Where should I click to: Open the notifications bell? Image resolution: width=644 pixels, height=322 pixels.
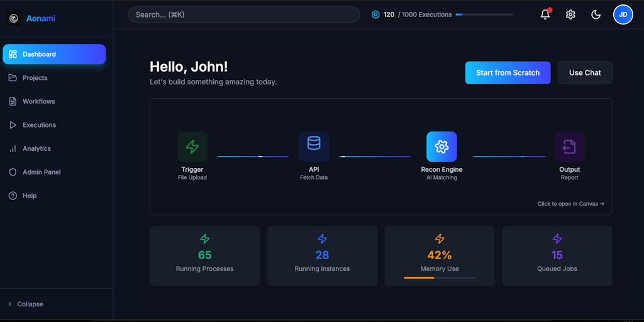545,14
